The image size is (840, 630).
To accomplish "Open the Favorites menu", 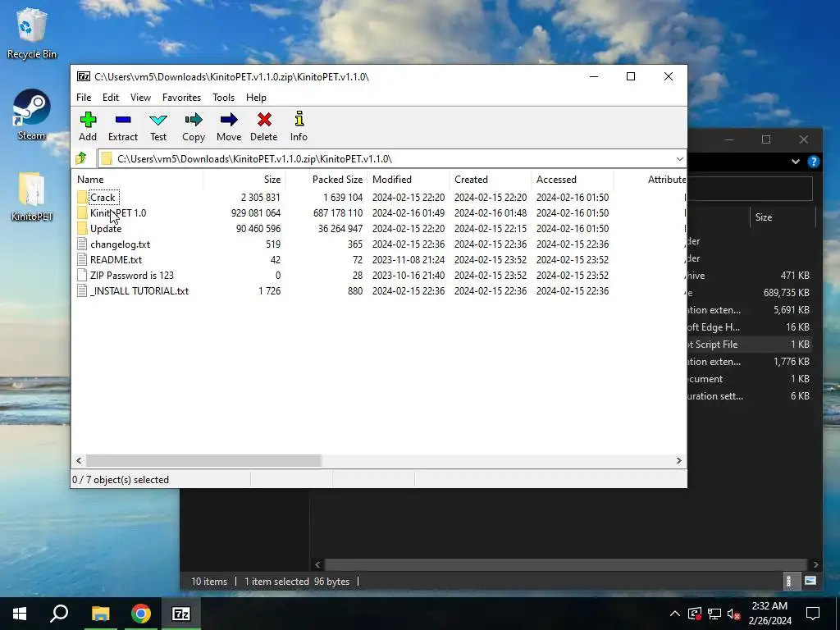I will tap(181, 98).
